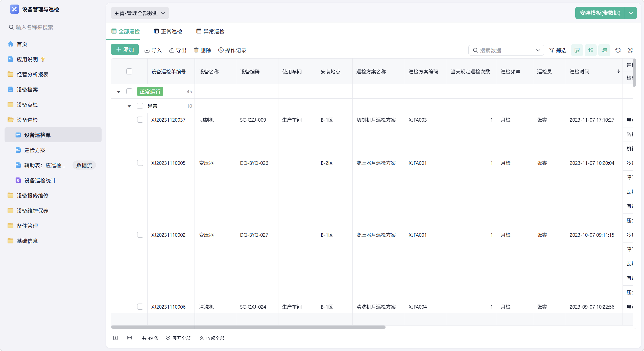
Task: Switch to the 全部巡检 tab
Action: [126, 31]
